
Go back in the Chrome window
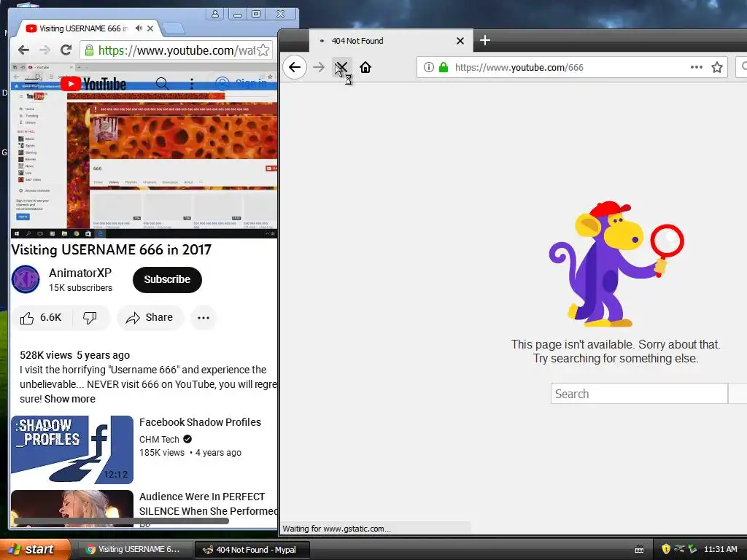[23, 50]
